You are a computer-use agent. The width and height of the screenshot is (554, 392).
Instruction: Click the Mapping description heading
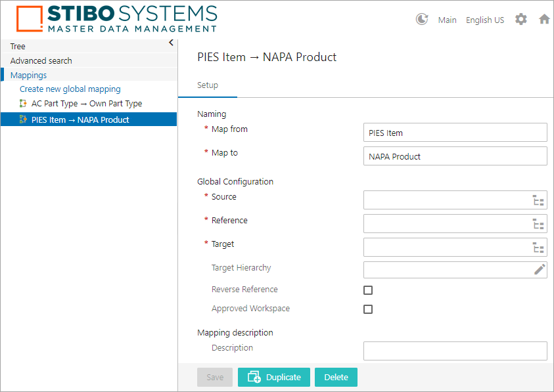(235, 333)
